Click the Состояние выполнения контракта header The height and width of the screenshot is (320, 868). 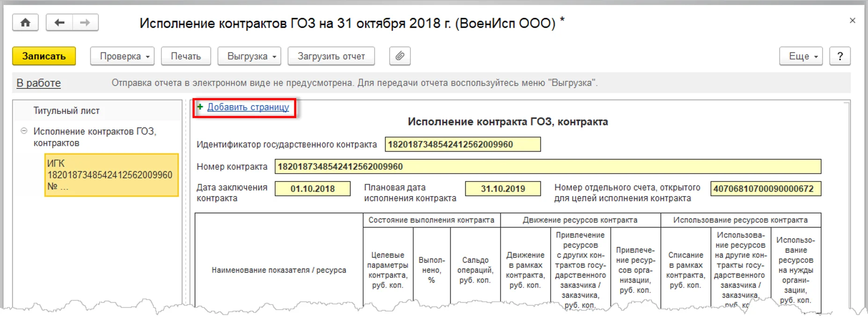(431, 220)
